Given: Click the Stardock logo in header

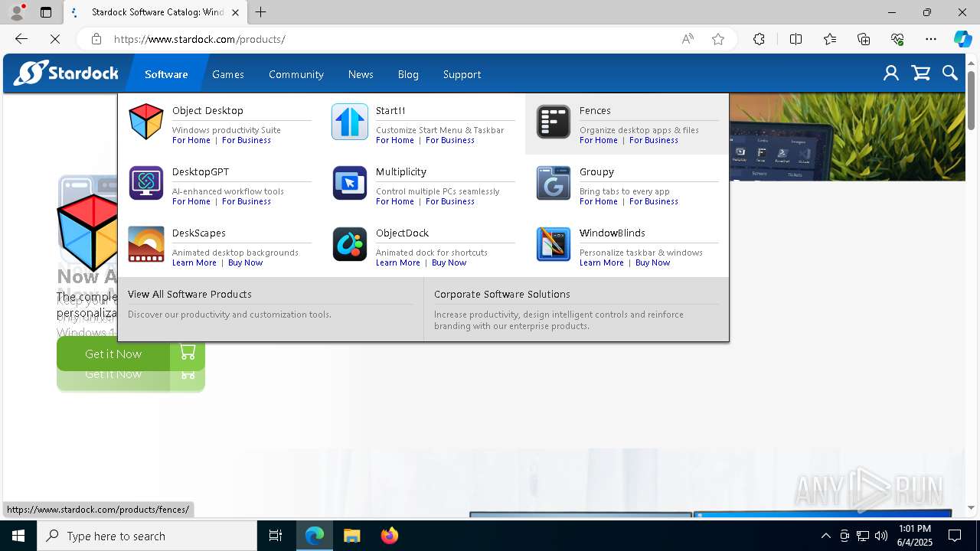Looking at the screenshot, I should 67,73.
